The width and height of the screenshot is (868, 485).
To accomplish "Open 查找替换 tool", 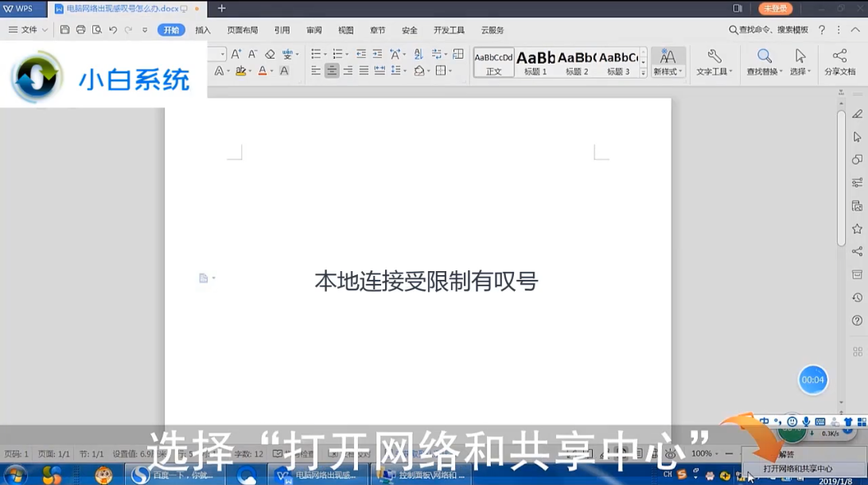I will point(765,62).
